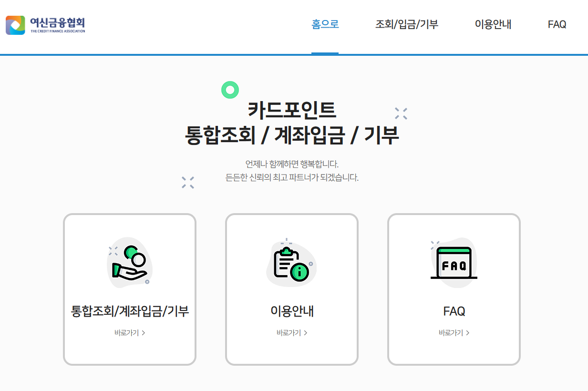Click 바로가기 on the FAQ card
Image resolution: width=588 pixels, height=391 pixels.
[451, 332]
